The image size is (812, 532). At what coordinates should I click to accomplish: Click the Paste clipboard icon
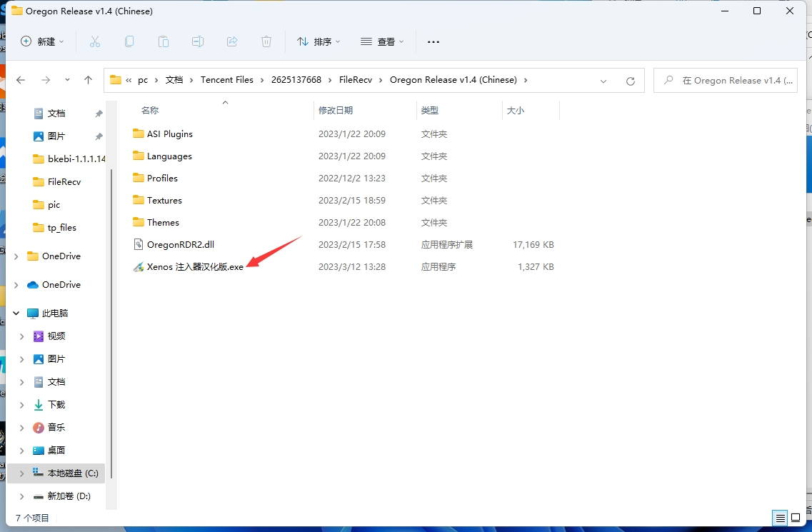tap(164, 42)
